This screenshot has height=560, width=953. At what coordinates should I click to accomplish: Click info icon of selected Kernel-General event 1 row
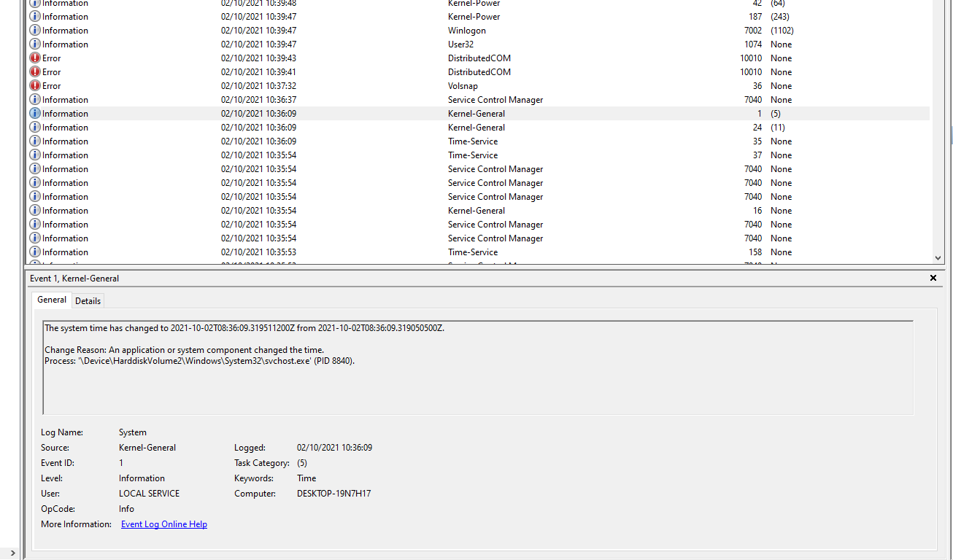[x=34, y=114]
